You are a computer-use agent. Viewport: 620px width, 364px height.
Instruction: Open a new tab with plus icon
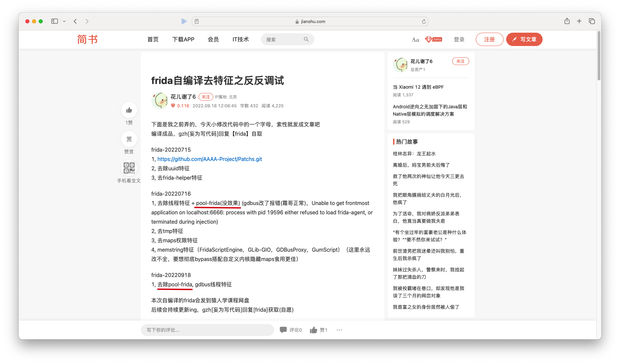coord(579,21)
